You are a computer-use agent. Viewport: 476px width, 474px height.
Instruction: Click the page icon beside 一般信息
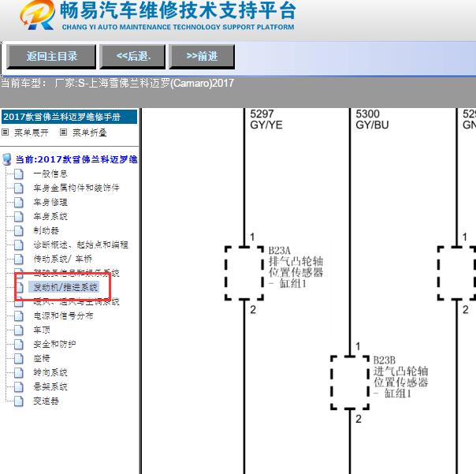click(19, 174)
